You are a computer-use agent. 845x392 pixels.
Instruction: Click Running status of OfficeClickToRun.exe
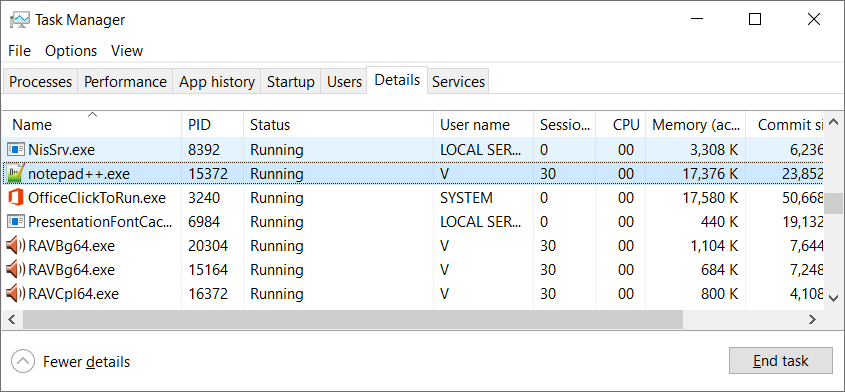click(x=276, y=198)
